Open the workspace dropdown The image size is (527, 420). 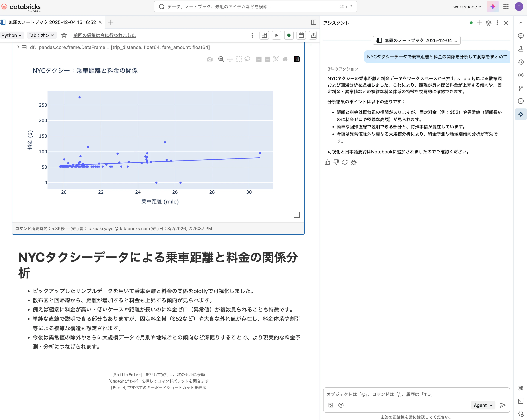click(x=467, y=7)
